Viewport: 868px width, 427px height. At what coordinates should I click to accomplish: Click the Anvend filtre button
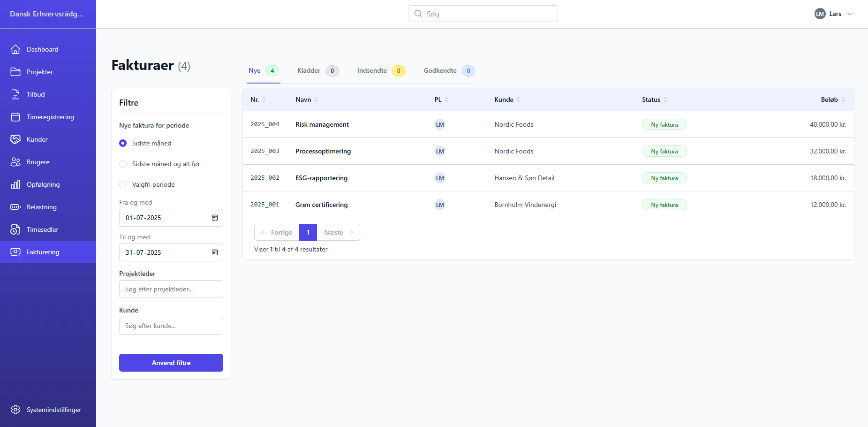[x=171, y=363]
